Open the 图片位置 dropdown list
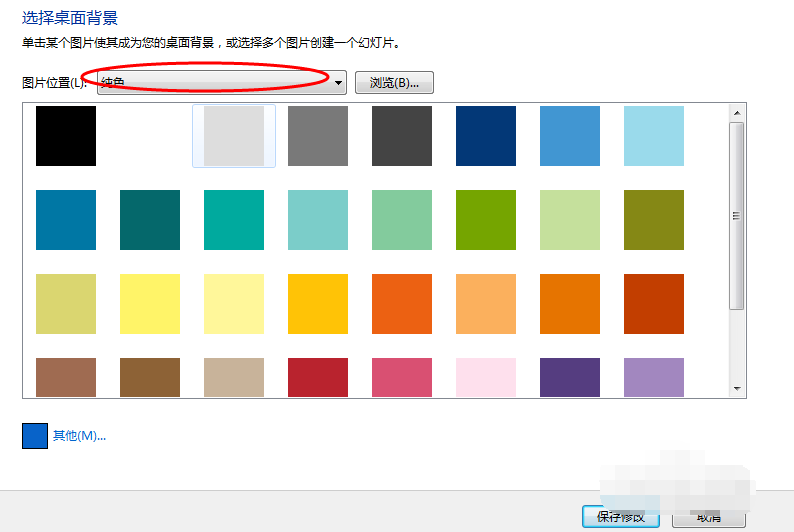 [x=338, y=83]
